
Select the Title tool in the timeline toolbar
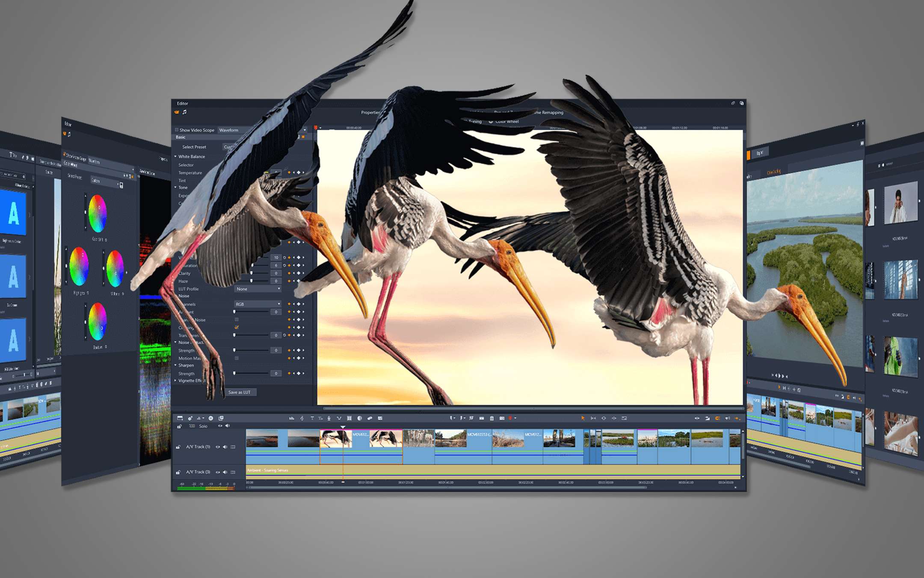point(311,418)
